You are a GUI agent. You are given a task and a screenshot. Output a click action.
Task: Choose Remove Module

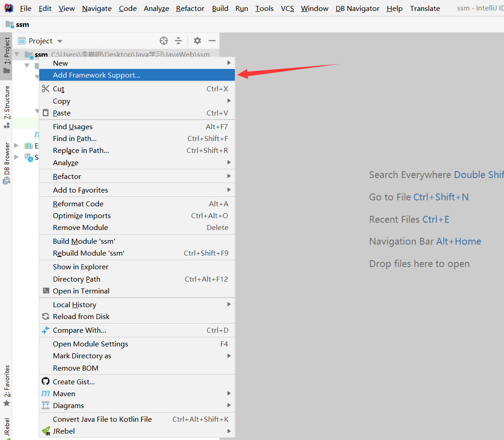click(137, 227)
